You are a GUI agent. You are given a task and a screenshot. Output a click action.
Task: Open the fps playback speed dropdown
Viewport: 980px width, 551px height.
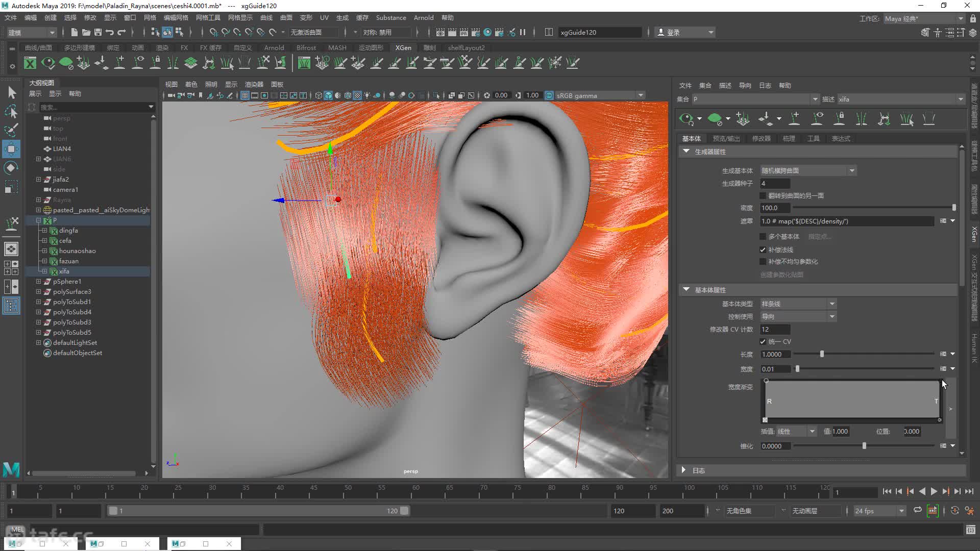coord(879,511)
